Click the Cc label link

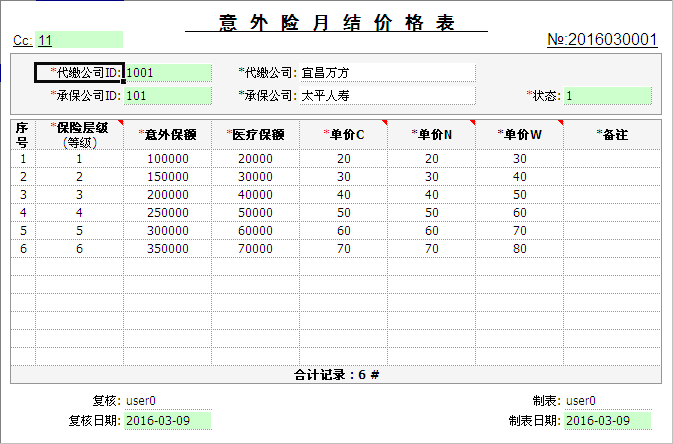[22, 40]
